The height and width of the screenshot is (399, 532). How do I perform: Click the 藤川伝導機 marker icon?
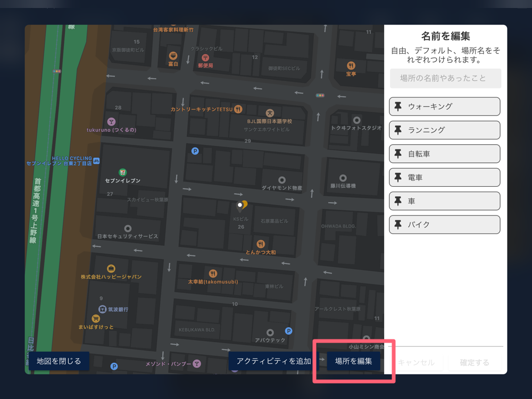pos(343,178)
